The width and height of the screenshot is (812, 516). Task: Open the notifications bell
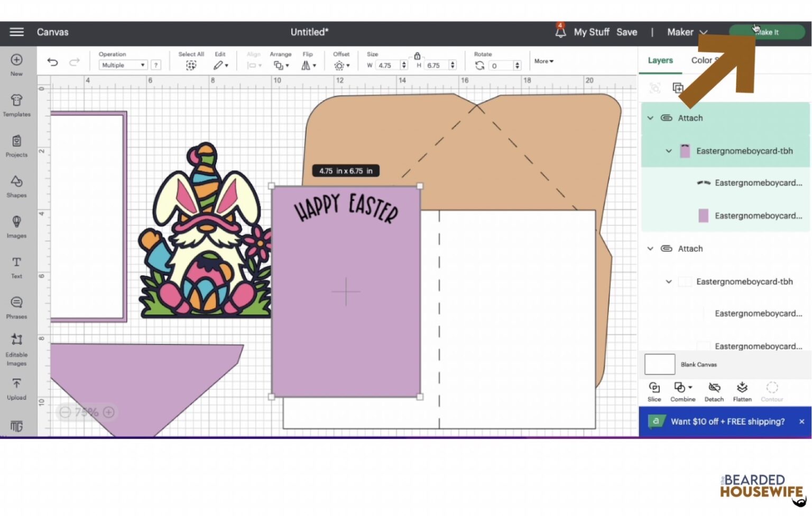[x=560, y=32]
